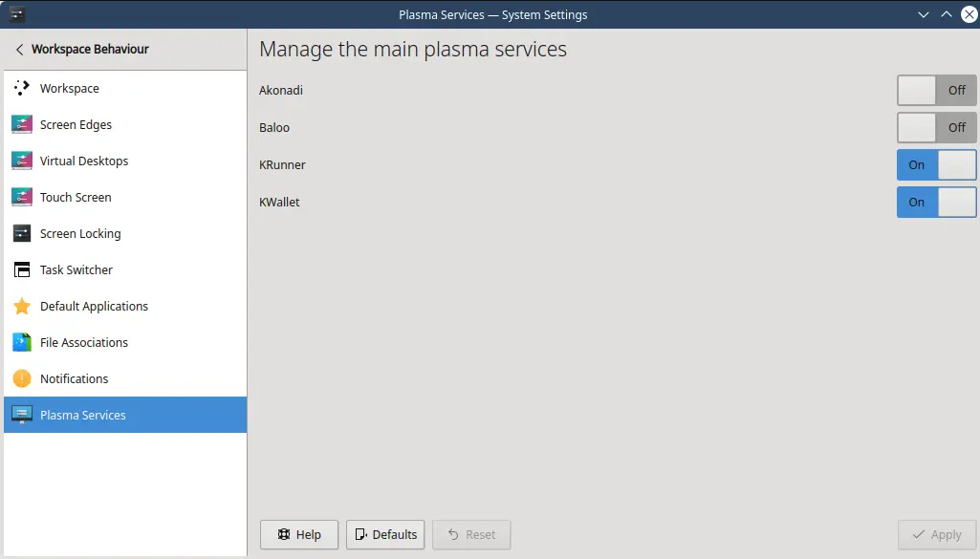
Task: Click the File Associations icon
Action: click(21, 342)
